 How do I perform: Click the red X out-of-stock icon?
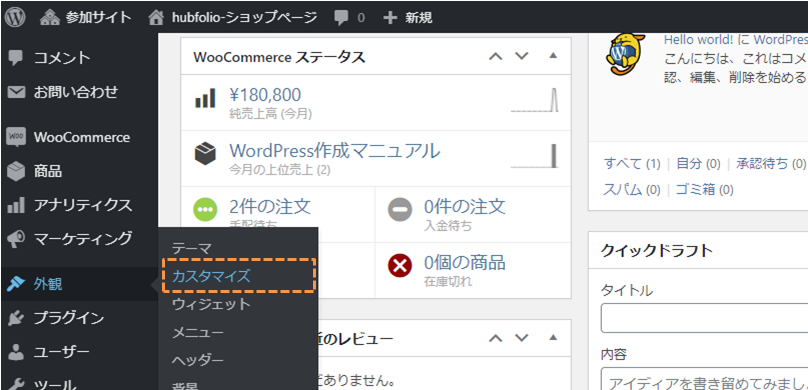click(x=400, y=266)
